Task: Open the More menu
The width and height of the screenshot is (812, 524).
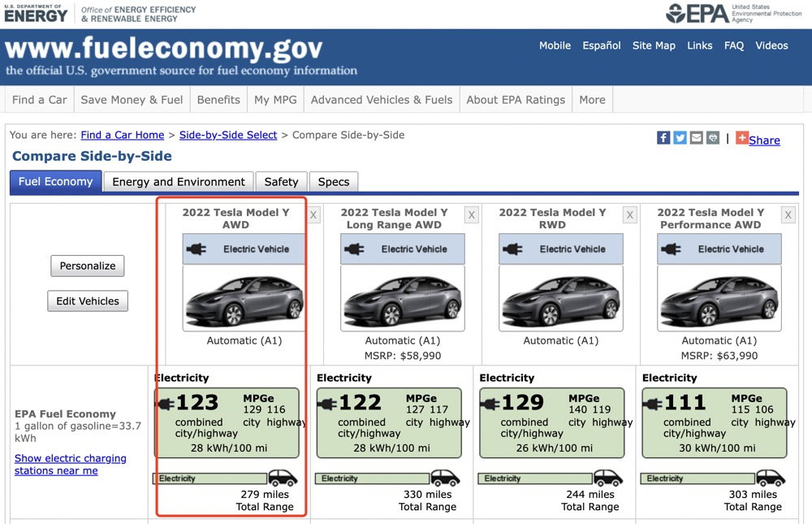Action: 593,99
